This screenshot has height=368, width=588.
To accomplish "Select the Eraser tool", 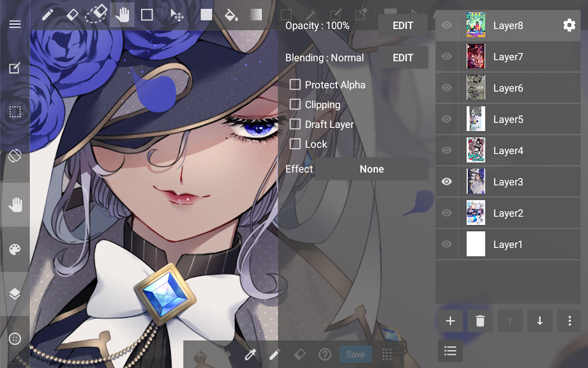I will 74,15.
